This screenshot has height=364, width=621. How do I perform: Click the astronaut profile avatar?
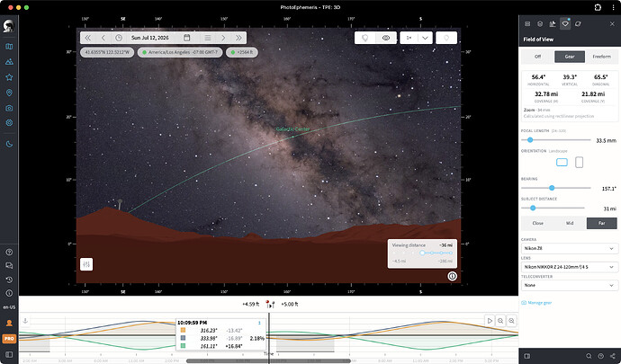tap(9, 26)
